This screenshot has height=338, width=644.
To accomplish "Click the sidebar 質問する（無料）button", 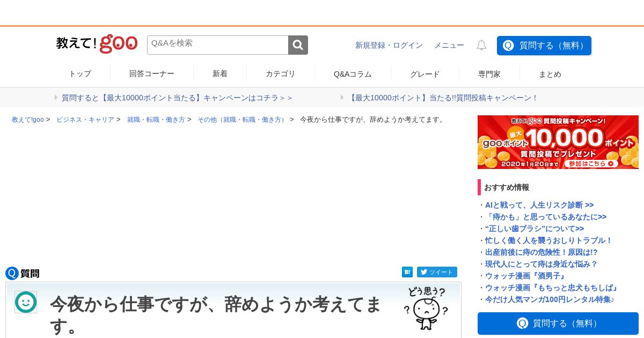I will (558, 324).
